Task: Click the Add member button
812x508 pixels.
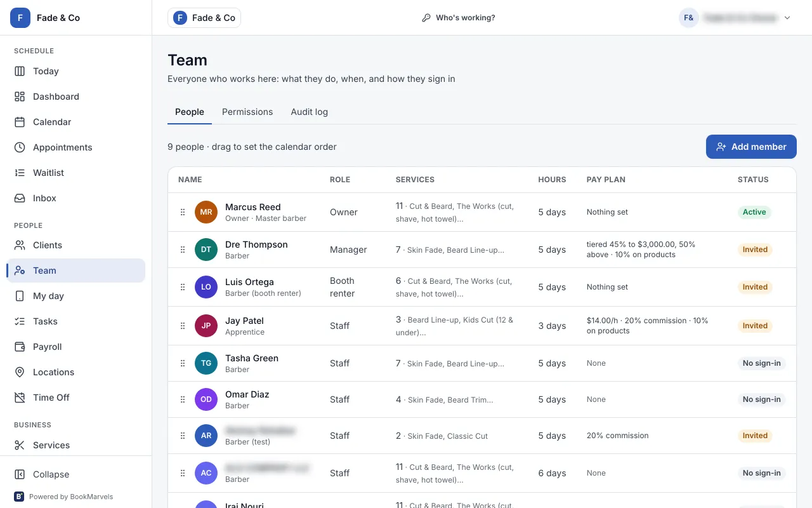Action: click(751, 147)
